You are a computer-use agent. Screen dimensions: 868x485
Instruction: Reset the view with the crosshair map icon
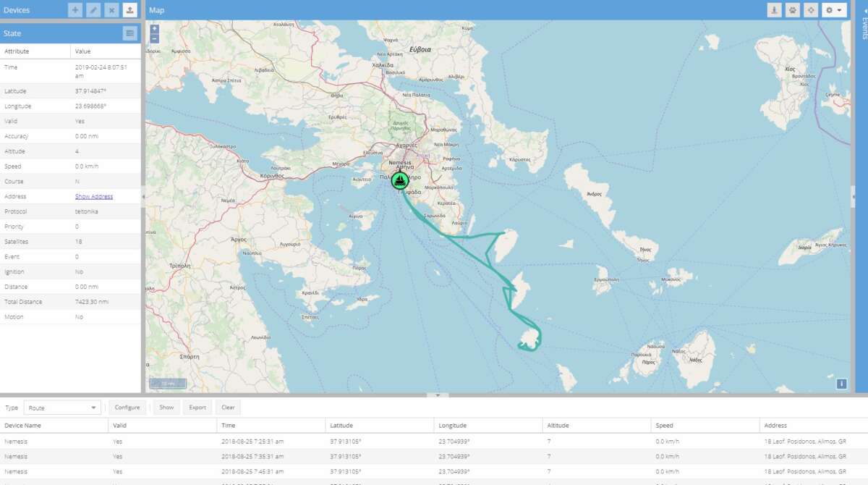coord(810,10)
